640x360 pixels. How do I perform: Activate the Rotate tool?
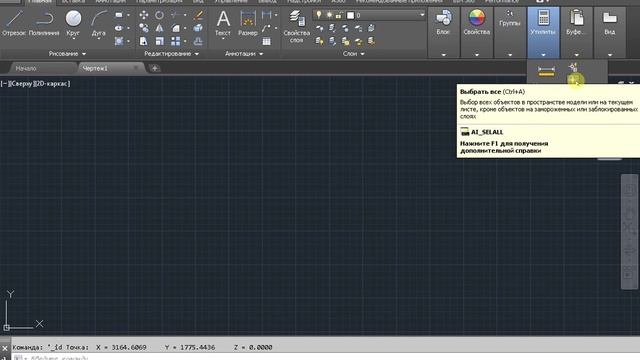[x=159, y=15]
